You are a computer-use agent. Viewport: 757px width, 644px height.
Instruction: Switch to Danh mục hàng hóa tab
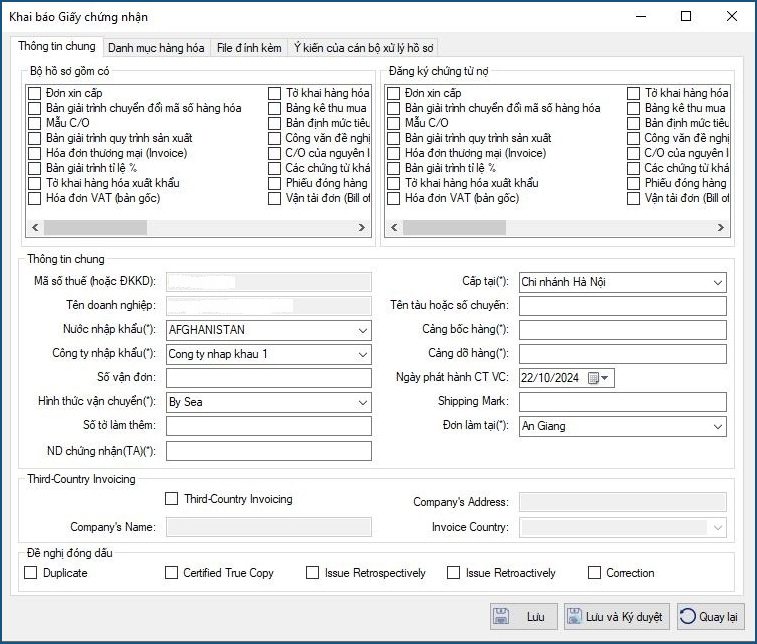tap(156, 48)
